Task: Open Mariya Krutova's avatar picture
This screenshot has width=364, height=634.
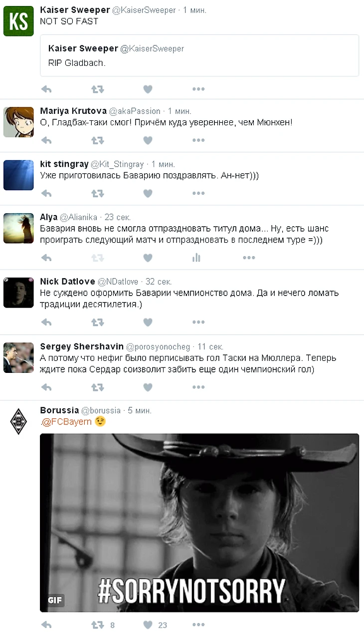Action: point(18,122)
